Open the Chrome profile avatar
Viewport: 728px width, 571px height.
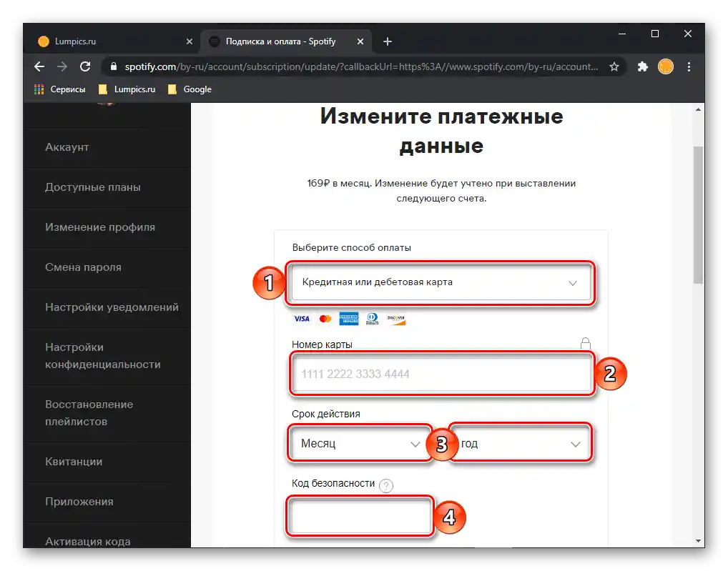[x=665, y=66]
